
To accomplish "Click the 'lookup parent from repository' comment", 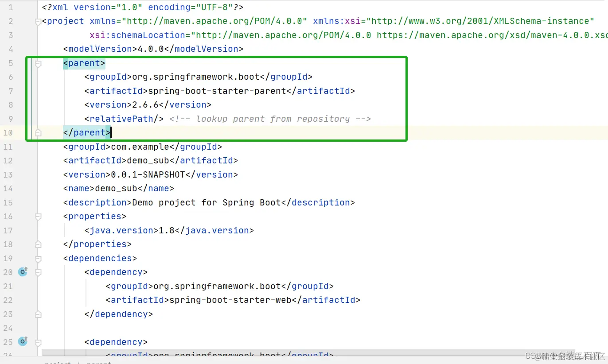I will coord(270,119).
